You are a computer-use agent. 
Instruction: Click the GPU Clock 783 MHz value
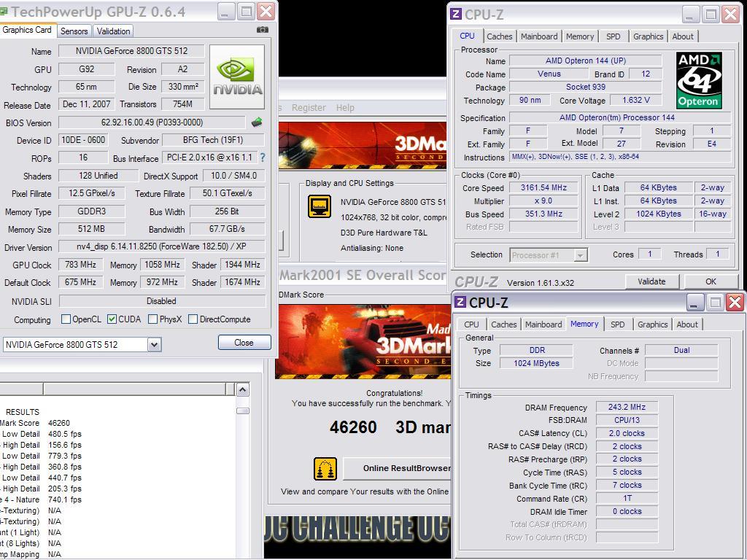80,264
